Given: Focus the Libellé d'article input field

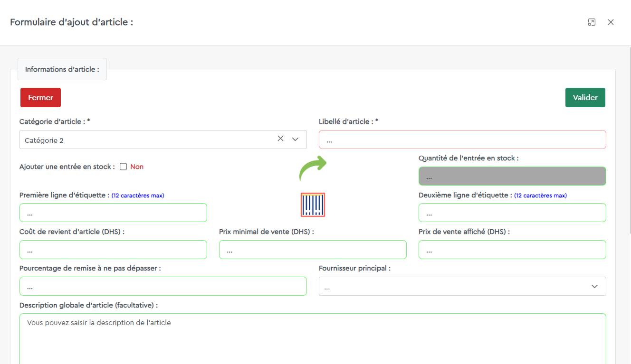Looking at the screenshot, I should click(462, 140).
